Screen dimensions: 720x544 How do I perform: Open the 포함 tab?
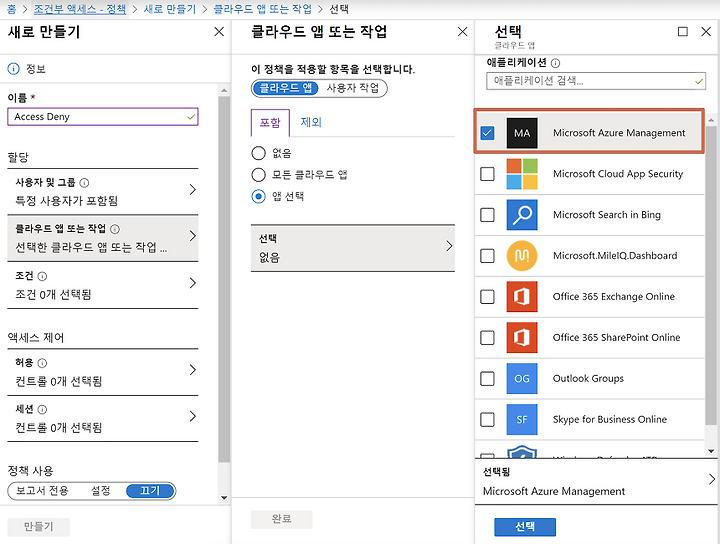click(270, 123)
